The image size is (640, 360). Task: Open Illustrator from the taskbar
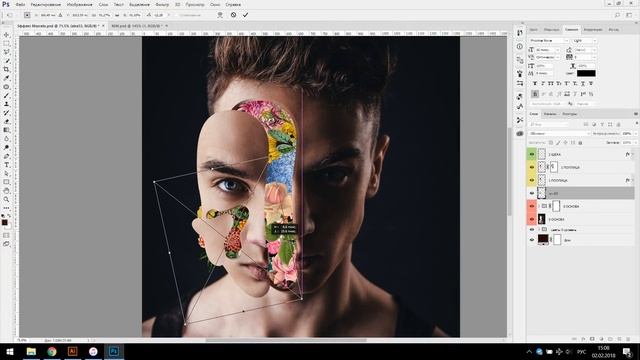72,351
